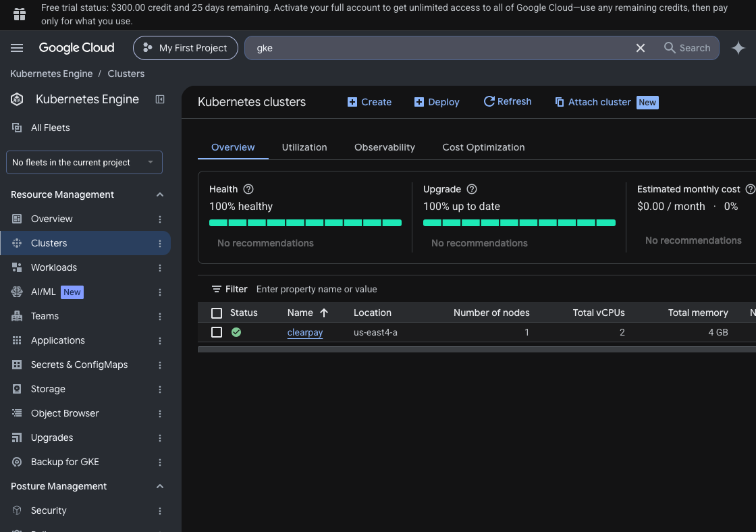Click the green status check for clearpay

click(236, 332)
